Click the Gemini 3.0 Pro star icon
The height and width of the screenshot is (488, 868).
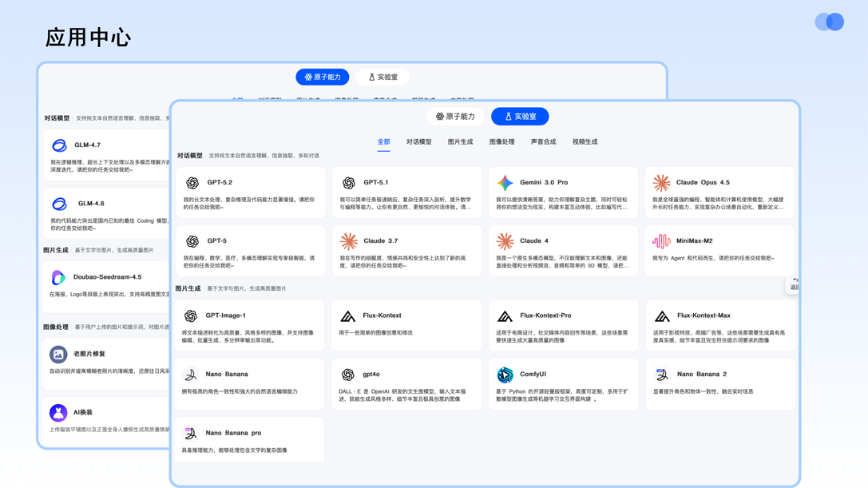coord(505,183)
